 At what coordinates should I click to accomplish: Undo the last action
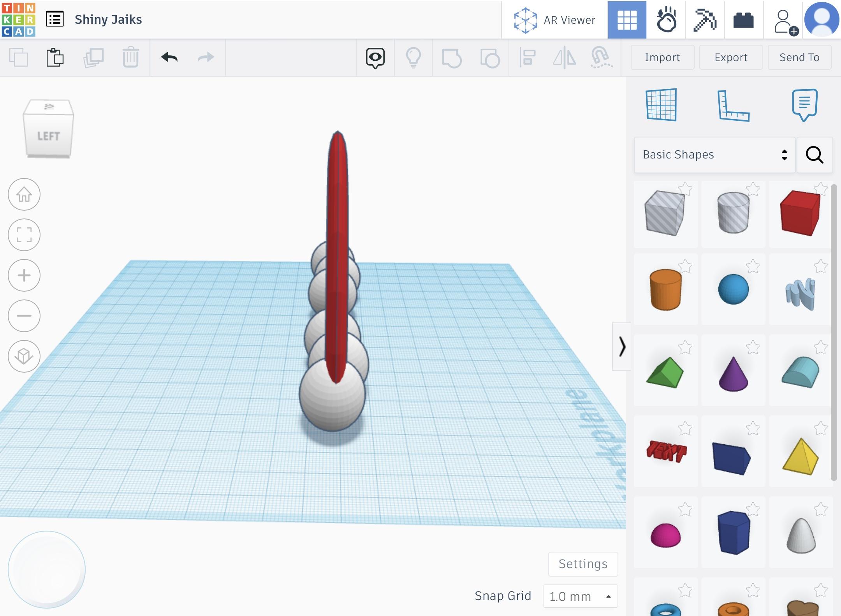pyautogui.click(x=169, y=58)
